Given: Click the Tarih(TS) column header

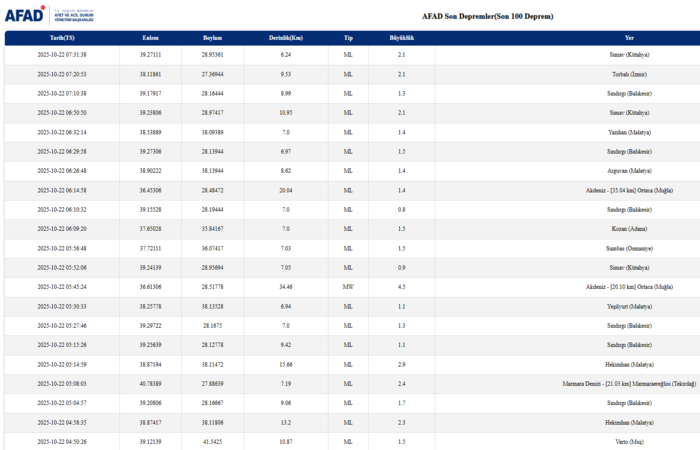Looking at the screenshot, I should (62, 37).
